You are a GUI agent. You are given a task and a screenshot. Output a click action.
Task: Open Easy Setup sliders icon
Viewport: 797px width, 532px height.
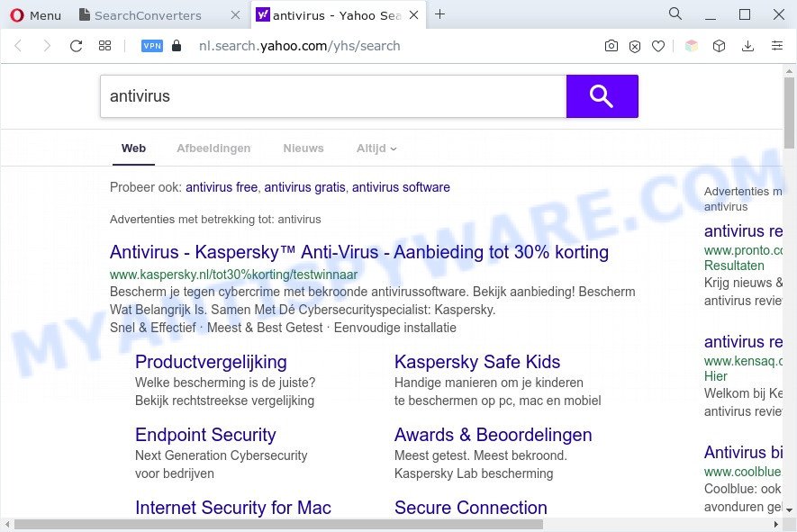click(x=777, y=46)
